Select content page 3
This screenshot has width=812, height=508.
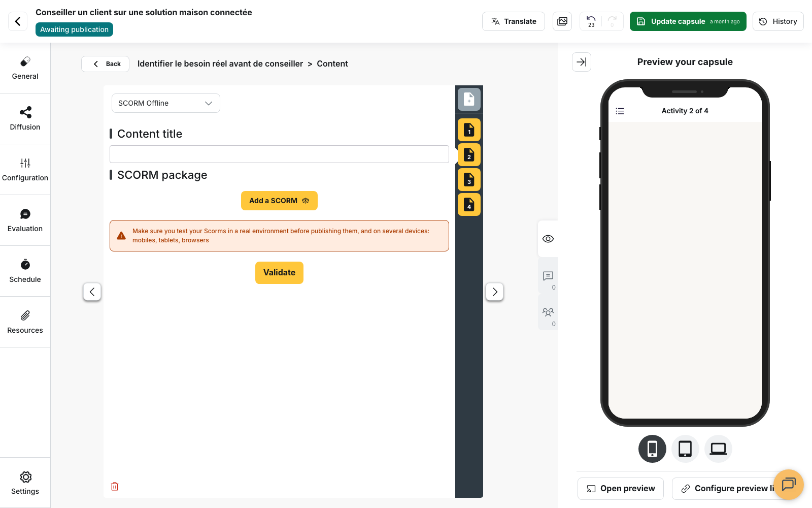tap(469, 180)
